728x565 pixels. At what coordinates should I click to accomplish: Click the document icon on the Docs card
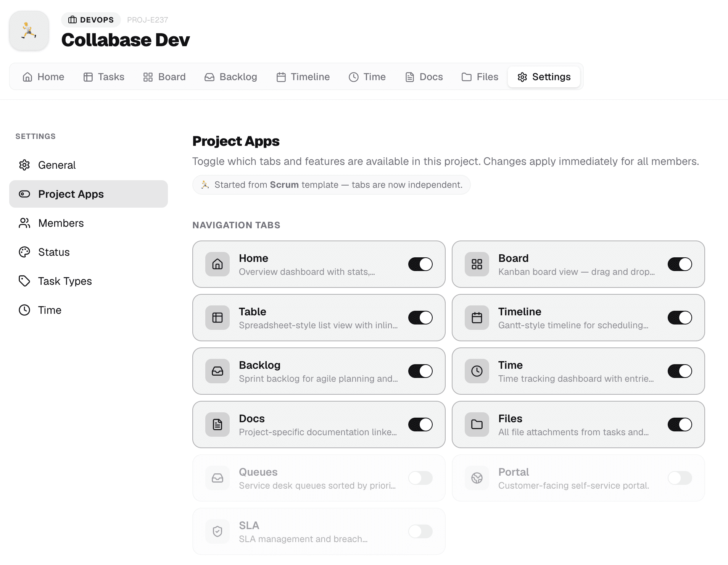[217, 425]
